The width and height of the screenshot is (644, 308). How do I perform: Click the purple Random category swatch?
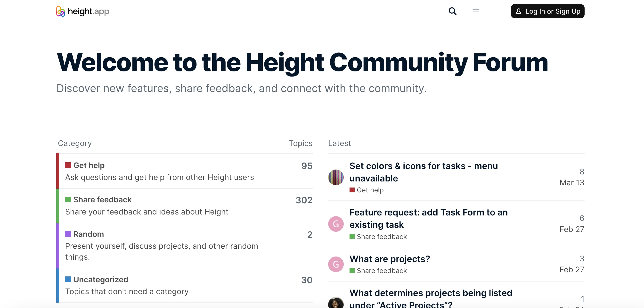point(68,234)
